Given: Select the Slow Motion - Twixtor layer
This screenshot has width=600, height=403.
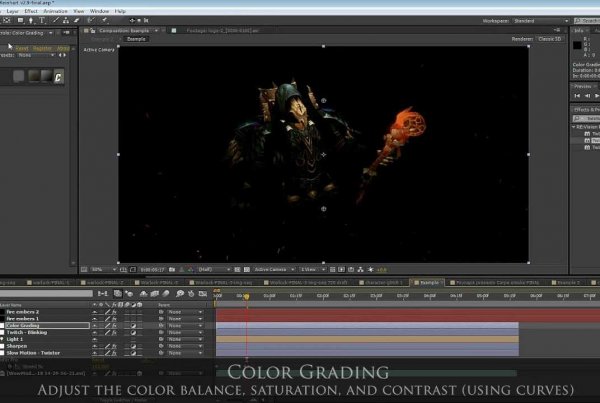Looking at the screenshot, I should point(33,353).
